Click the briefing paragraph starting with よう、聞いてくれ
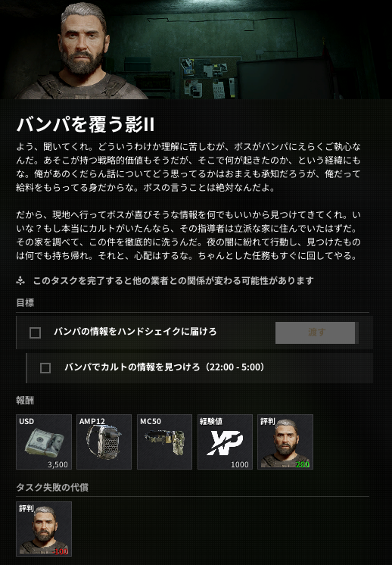This screenshot has width=392, height=565. pyautogui.click(x=188, y=167)
